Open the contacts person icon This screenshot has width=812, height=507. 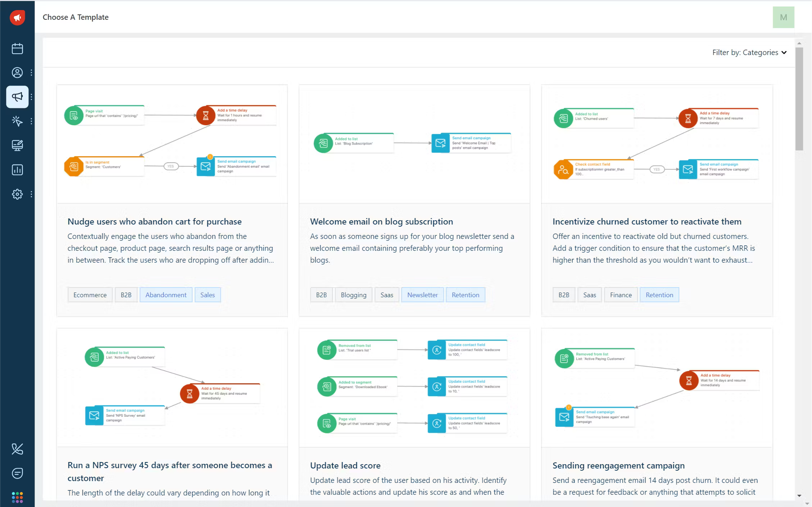[x=17, y=73]
